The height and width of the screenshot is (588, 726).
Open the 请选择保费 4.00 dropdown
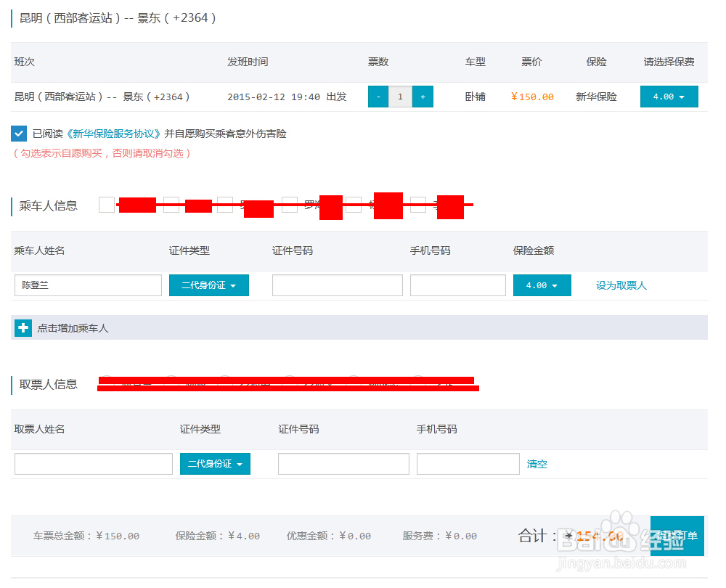pyautogui.click(x=669, y=97)
